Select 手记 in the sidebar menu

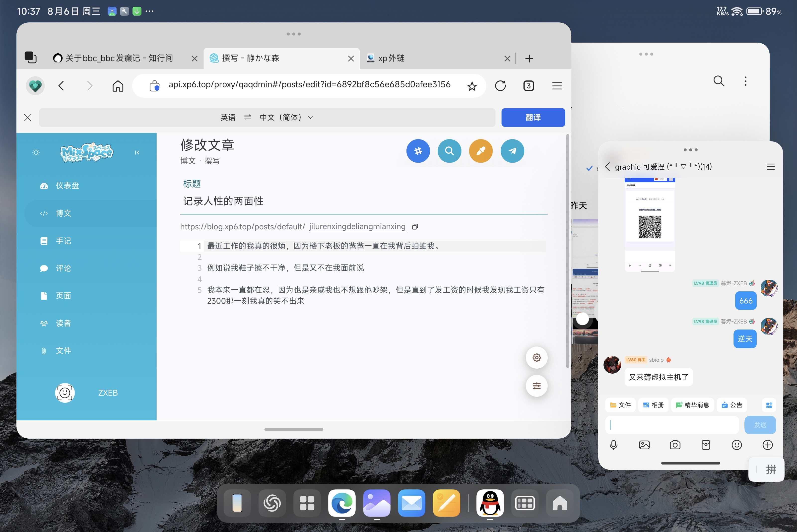tap(64, 241)
